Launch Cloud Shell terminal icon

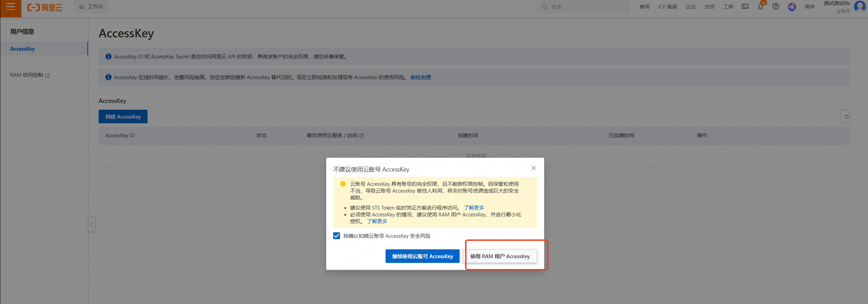(745, 6)
